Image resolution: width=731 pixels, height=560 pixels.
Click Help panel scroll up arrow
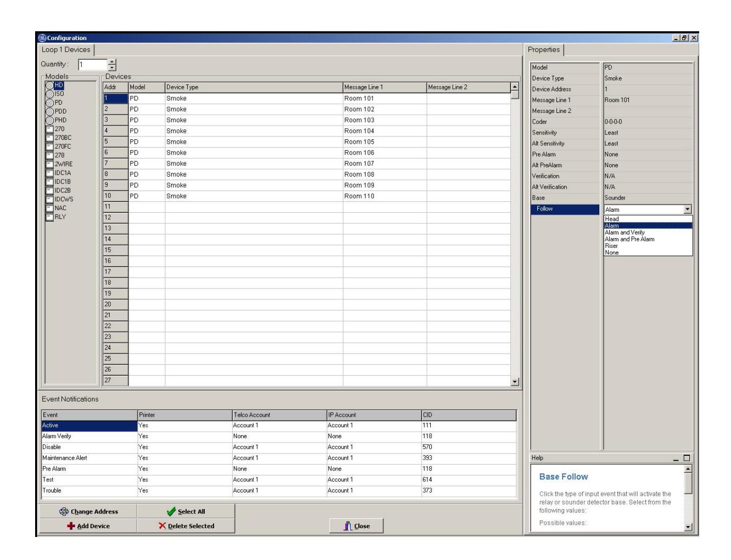[x=688, y=469]
